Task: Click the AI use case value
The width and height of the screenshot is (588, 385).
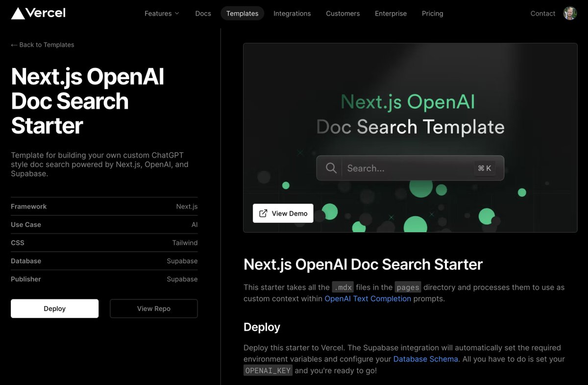Action: 195,224
